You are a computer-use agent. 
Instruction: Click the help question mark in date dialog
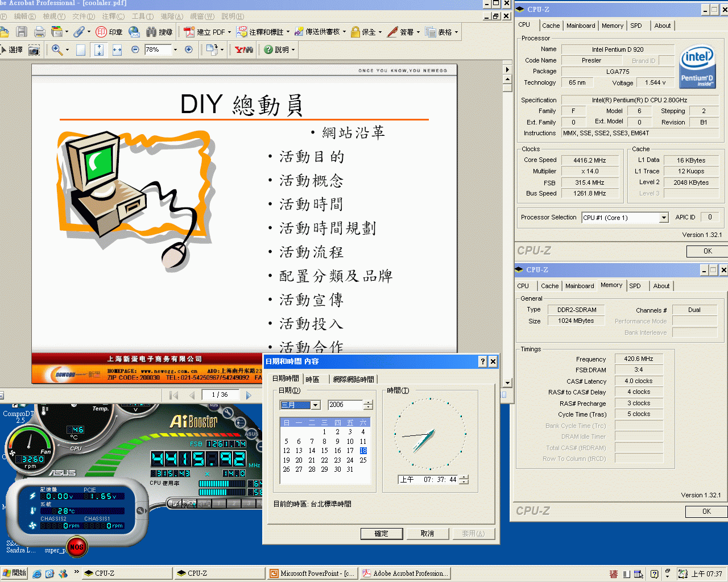[483, 361]
